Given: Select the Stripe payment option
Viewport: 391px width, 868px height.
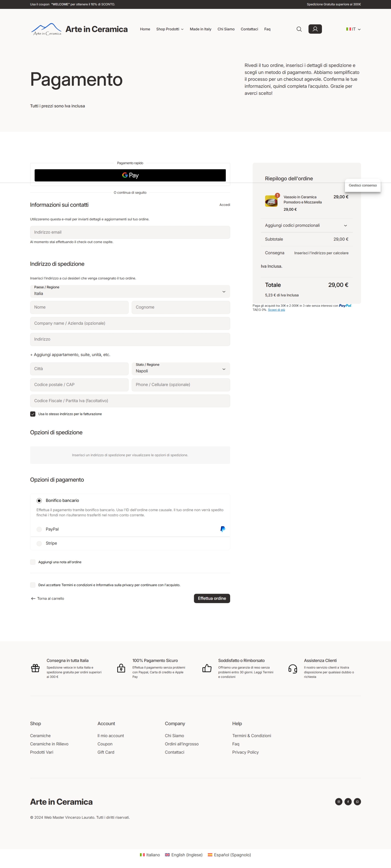Looking at the screenshot, I should coord(39,543).
